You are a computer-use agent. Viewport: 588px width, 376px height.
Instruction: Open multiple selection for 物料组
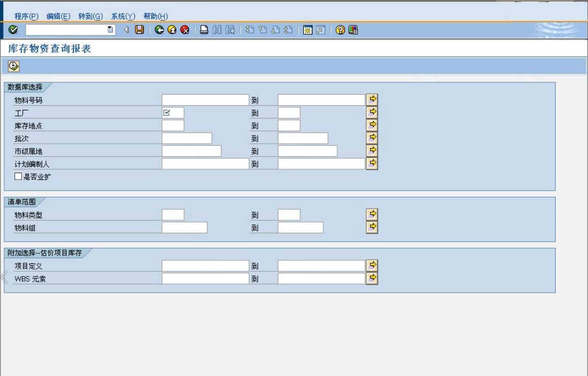coord(372,227)
